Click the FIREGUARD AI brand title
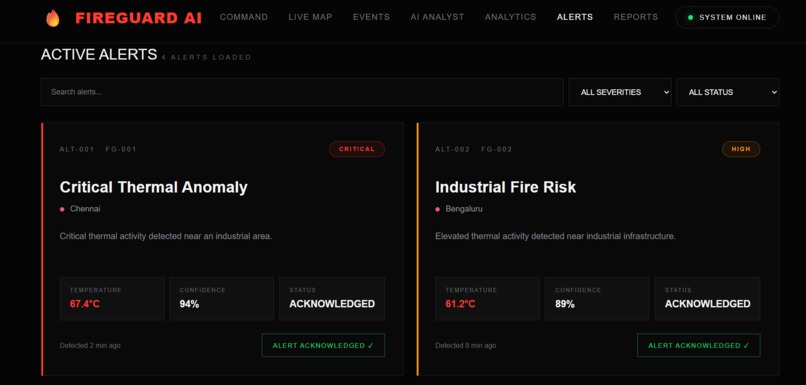Viewport: 806px width, 385px height. tap(138, 18)
